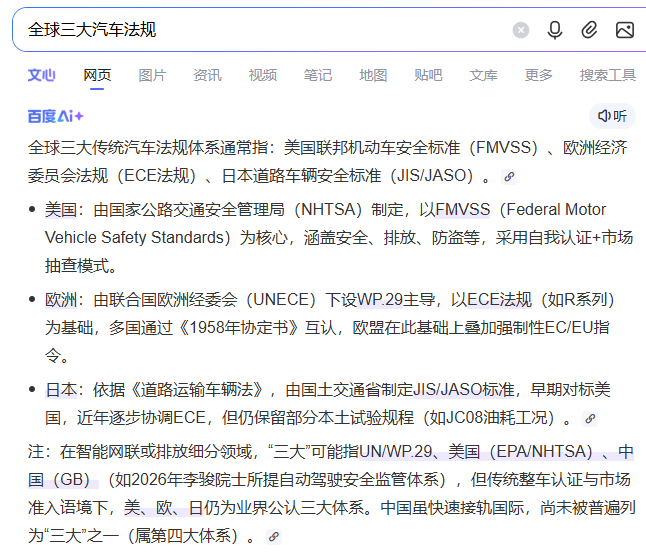The image size is (646, 553).
Task: Clear the search box text
Action: [x=521, y=30]
